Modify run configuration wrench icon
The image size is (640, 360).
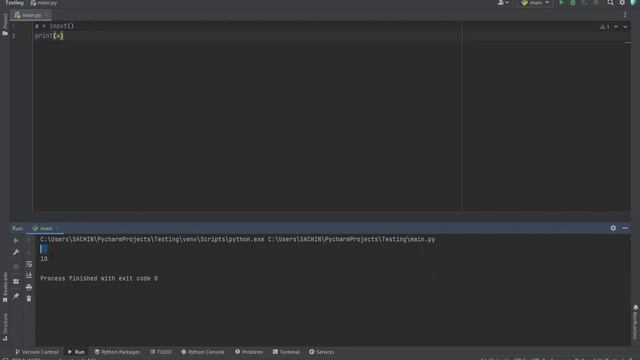coord(16,252)
